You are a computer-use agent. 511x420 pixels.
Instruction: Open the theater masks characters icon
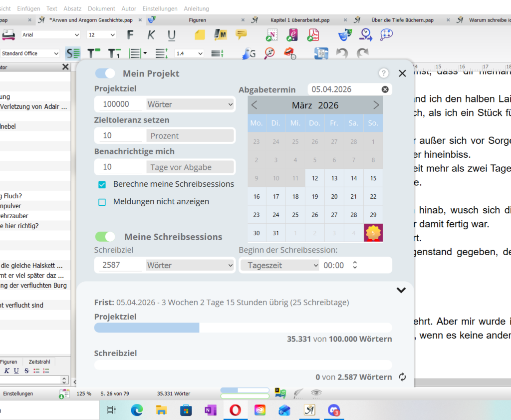345,35
